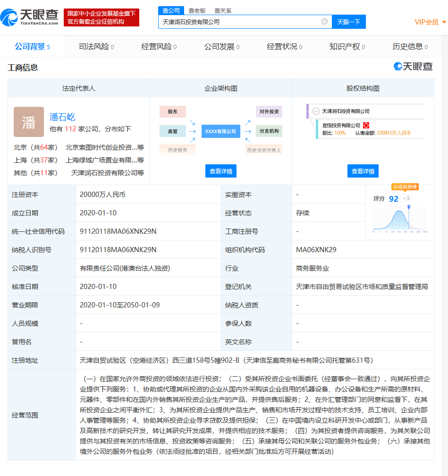Click inside the company name search field
The width and height of the screenshot is (448, 476).
tap(241, 21)
